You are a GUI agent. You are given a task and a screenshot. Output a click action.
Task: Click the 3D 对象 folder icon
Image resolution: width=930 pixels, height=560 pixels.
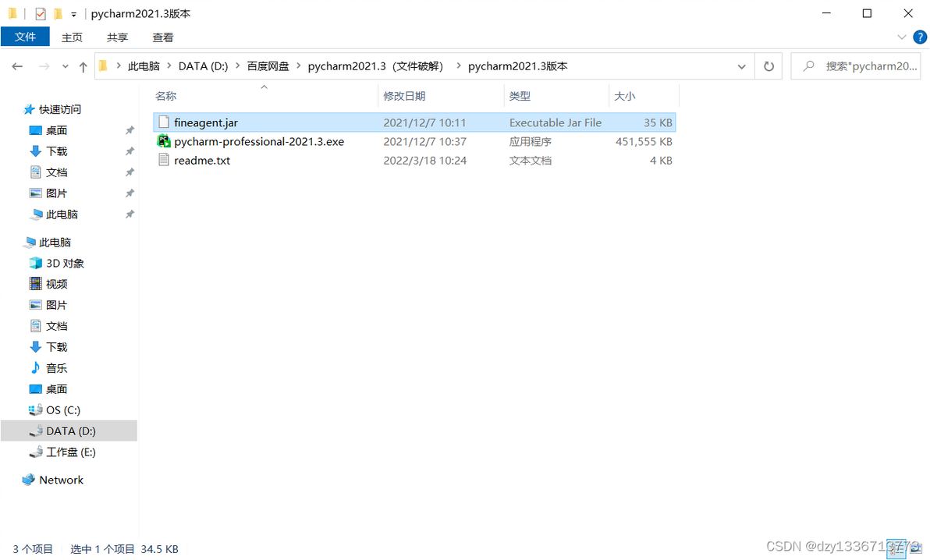(x=36, y=263)
